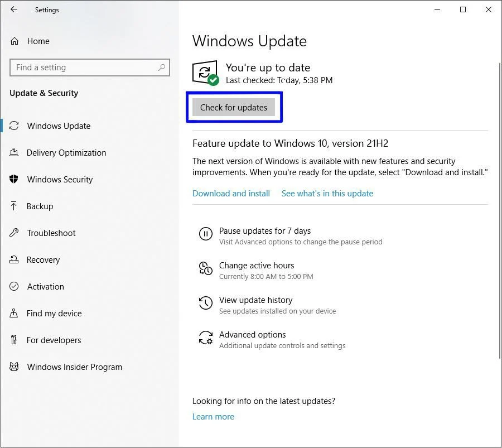Select Delivery Optimization in the sidebar

66,153
